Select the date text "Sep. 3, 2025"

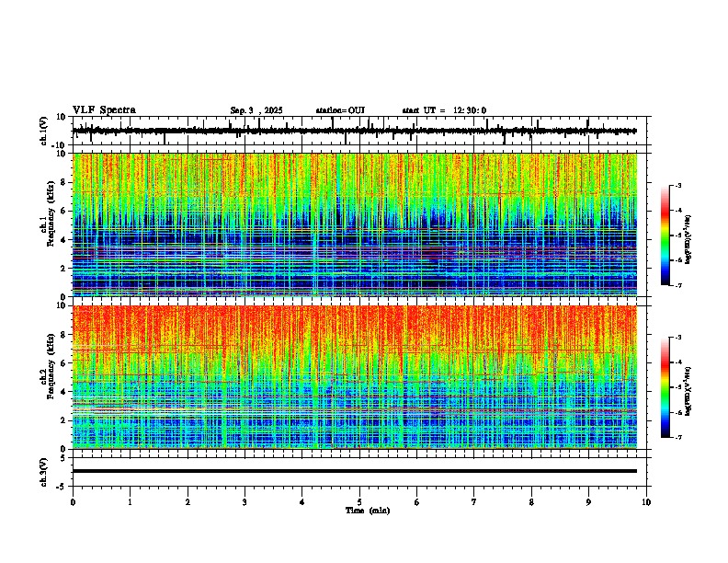tap(256, 110)
